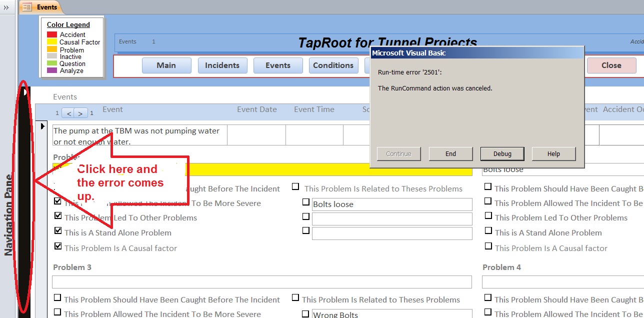644x318 pixels.
Task: Click the Event Date column header
Action: point(257,109)
